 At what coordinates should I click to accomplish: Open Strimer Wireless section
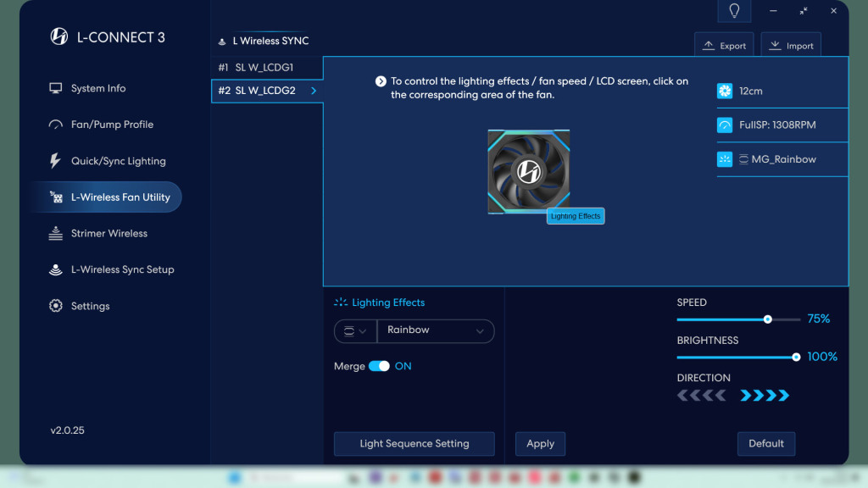coord(108,234)
